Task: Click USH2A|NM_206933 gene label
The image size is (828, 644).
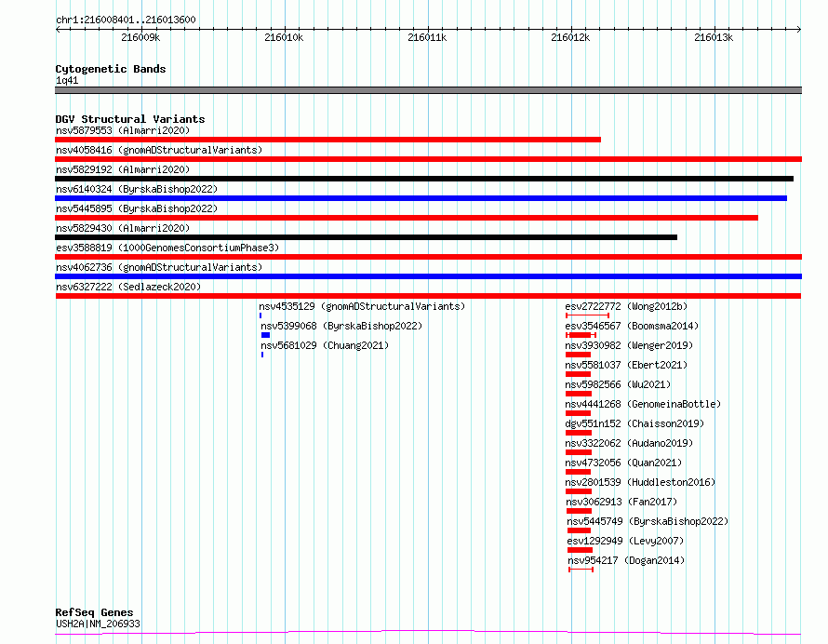Action: (x=98, y=624)
